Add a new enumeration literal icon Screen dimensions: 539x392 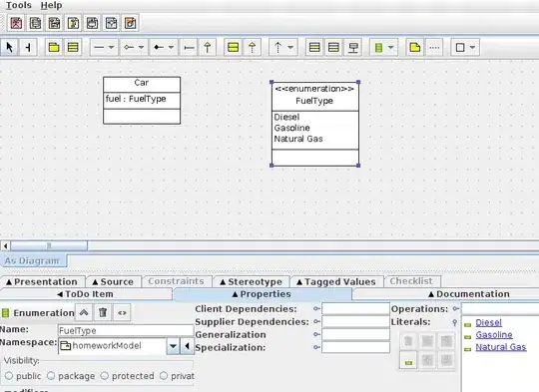pos(408,360)
